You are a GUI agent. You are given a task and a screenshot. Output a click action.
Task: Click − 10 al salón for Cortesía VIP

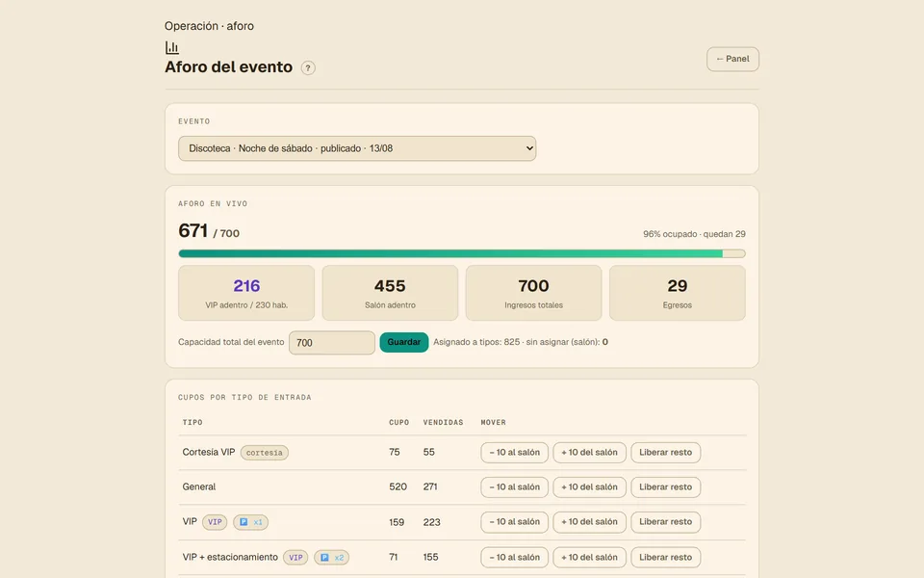pyautogui.click(x=514, y=453)
